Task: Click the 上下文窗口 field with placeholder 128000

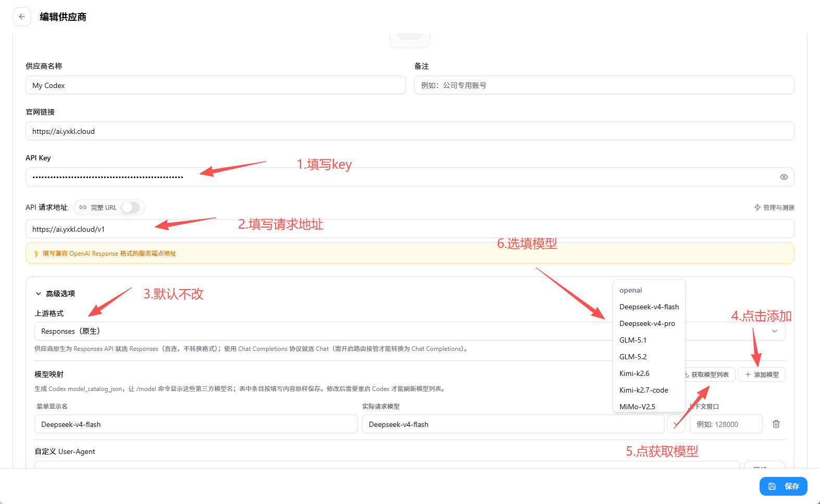Action: pyautogui.click(x=726, y=424)
